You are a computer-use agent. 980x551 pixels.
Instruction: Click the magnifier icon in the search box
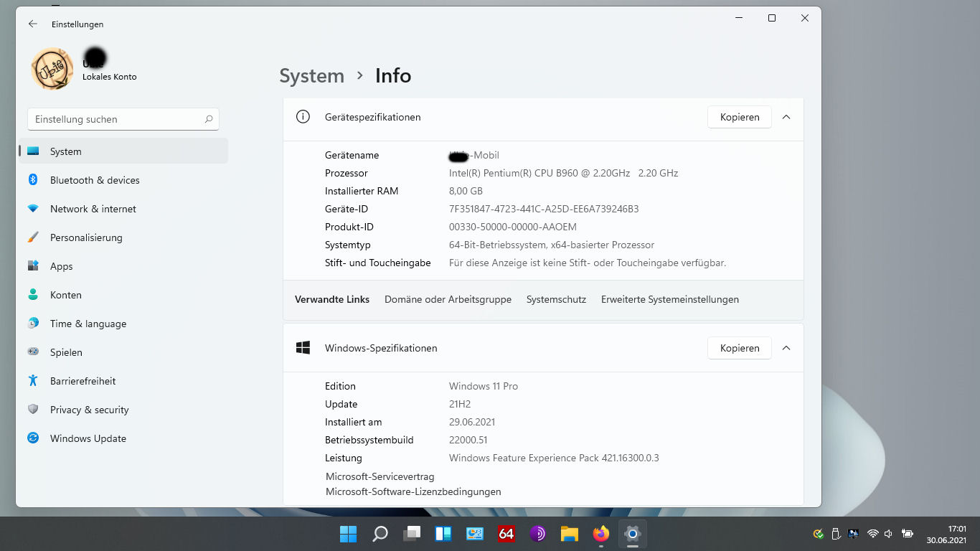[209, 119]
